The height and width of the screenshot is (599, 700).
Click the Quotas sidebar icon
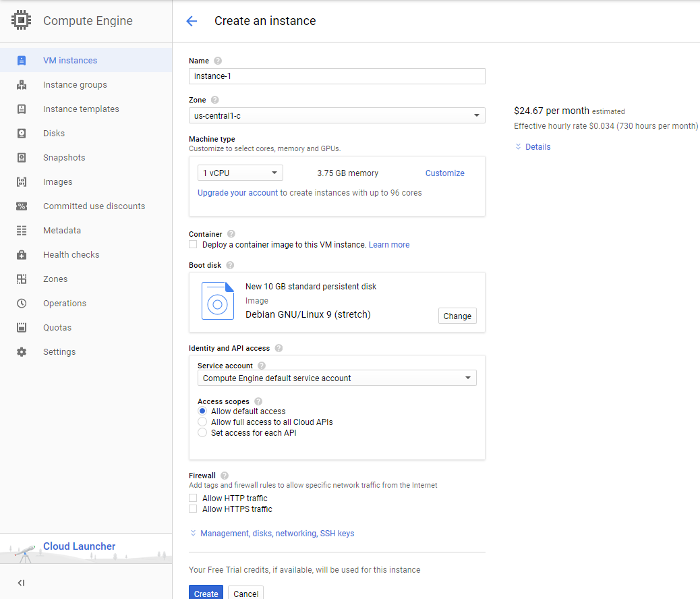point(22,327)
